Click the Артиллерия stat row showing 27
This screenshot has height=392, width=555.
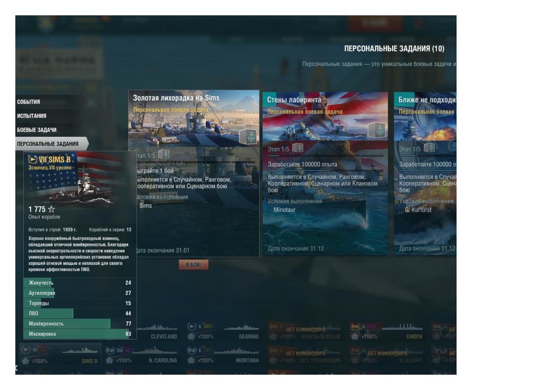pyautogui.click(x=80, y=293)
